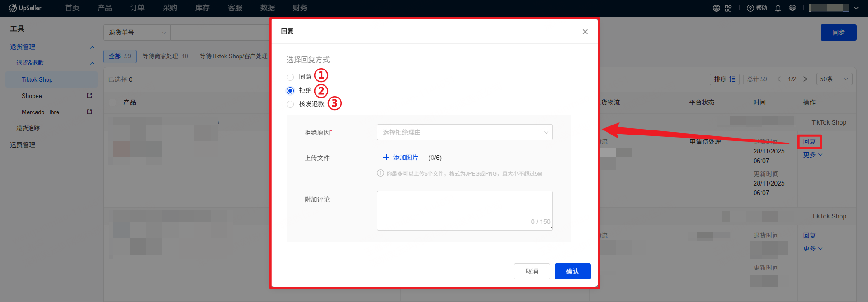Open the 50条 page size dropdown
This screenshot has height=302, width=868.
tap(834, 79)
